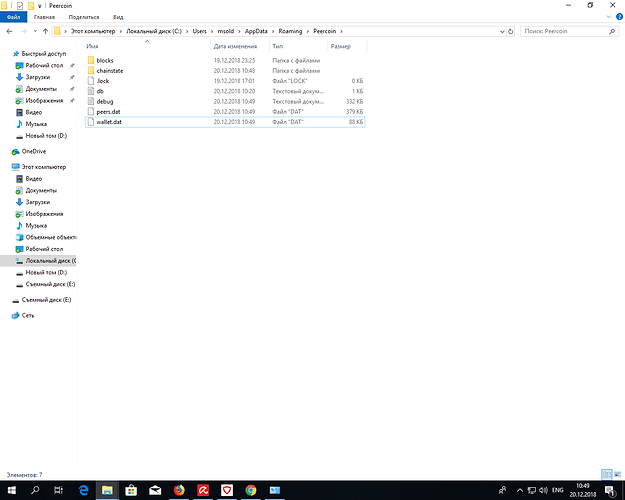Refresh the Peercoin folder view
Viewport: 625px width, 500px height.
(511, 31)
